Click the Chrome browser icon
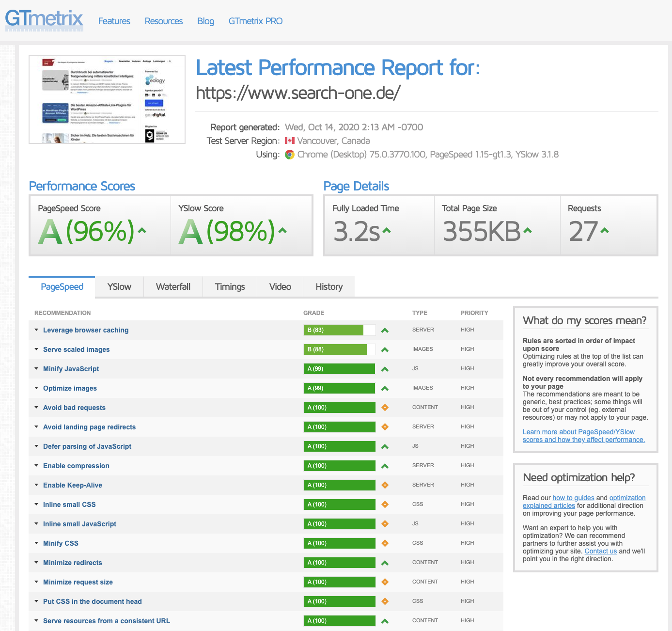Viewport: 672px width, 631px height. pyautogui.click(x=290, y=155)
